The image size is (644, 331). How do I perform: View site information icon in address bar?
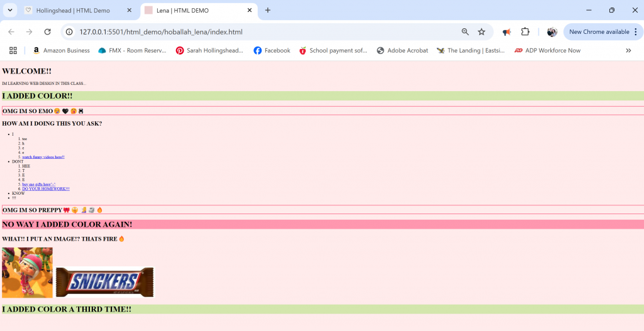[69, 32]
